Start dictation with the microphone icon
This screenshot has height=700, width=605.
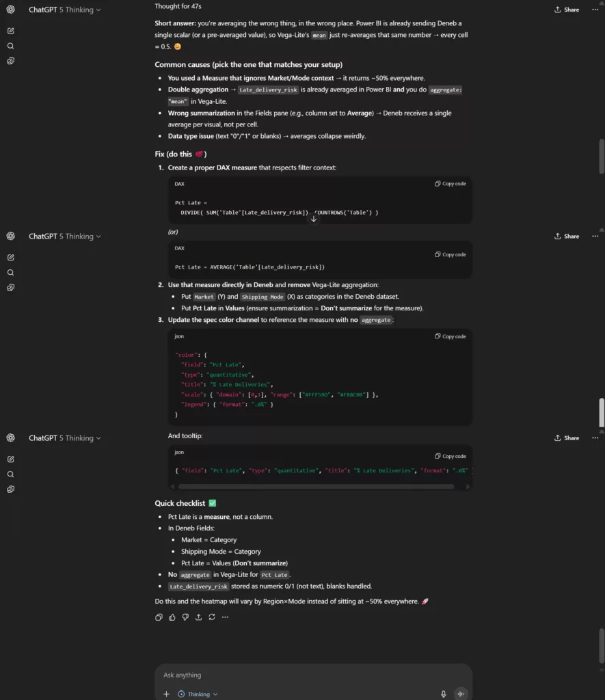click(443, 694)
